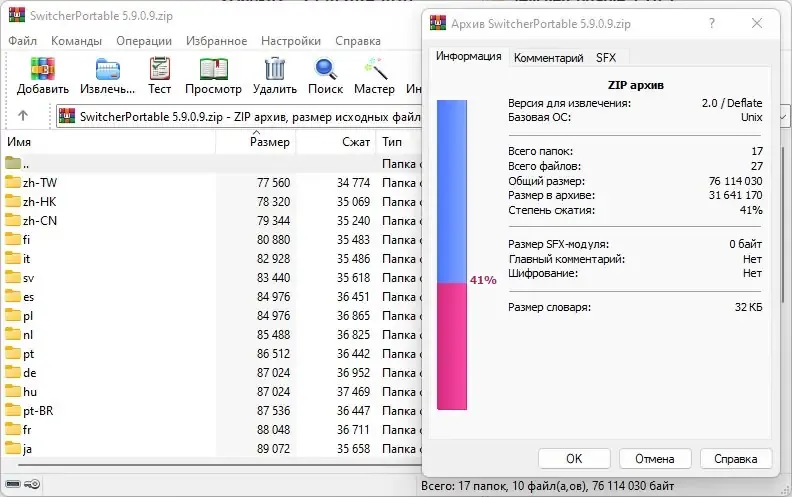Click the Удалить trash bin icon
792x497 pixels.
click(275, 69)
